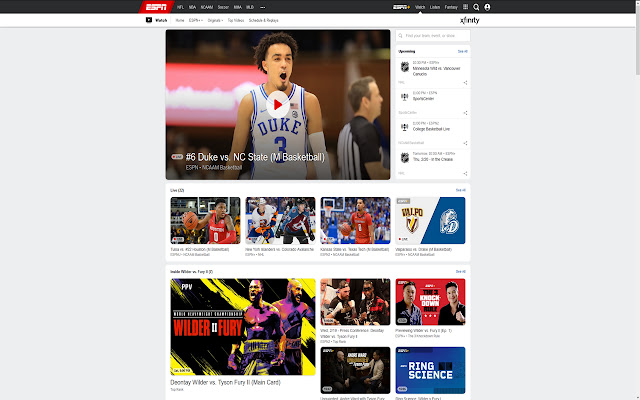Go to Home in the Watch subnav
Screen dimensions: 640x400
tap(180, 20)
